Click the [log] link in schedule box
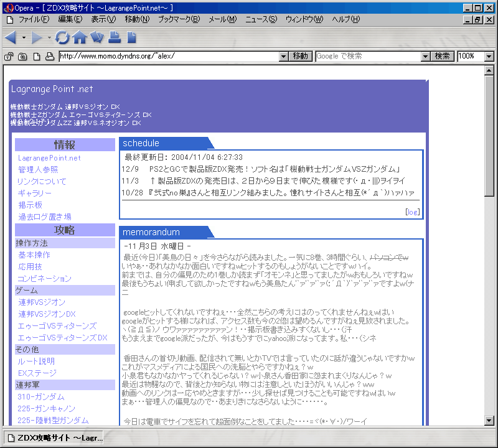The width and height of the screenshot is (498, 448). click(413, 212)
